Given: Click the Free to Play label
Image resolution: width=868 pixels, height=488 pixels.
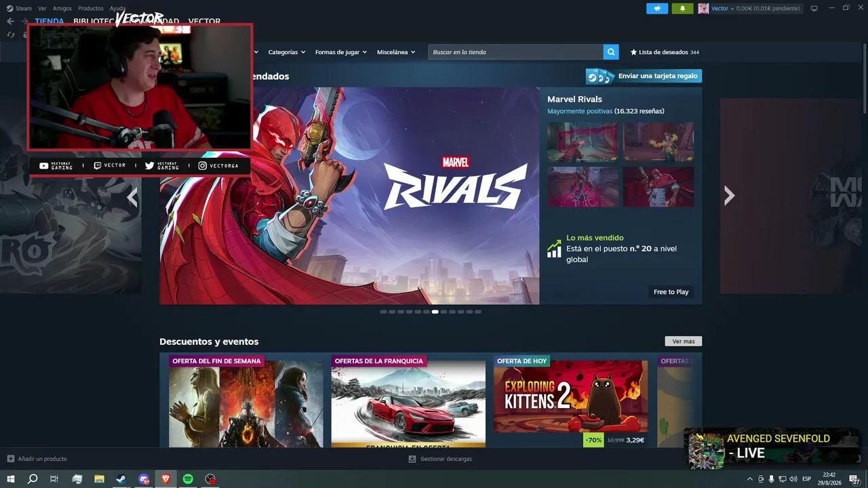Looking at the screenshot, I should 671,292.
